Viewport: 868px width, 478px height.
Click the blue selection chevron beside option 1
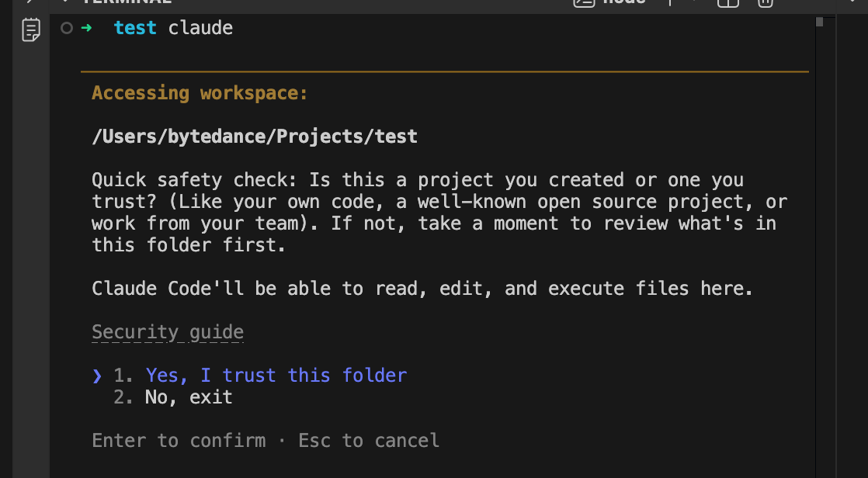[x=97, y=376]
